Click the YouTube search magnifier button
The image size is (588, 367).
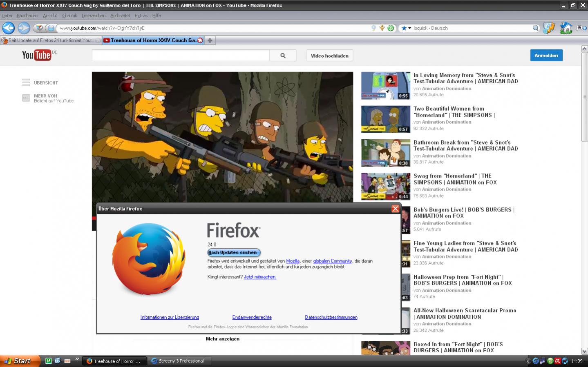pos(283,56)
